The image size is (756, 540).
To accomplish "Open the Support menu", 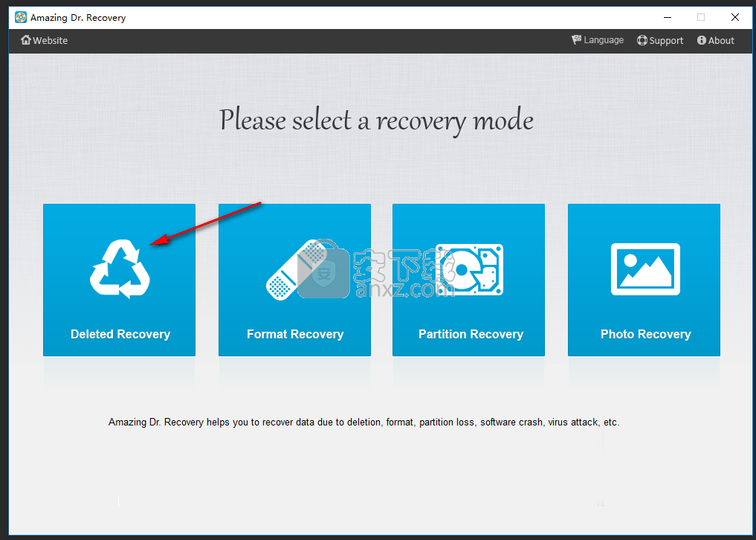I will click(660, 40).
